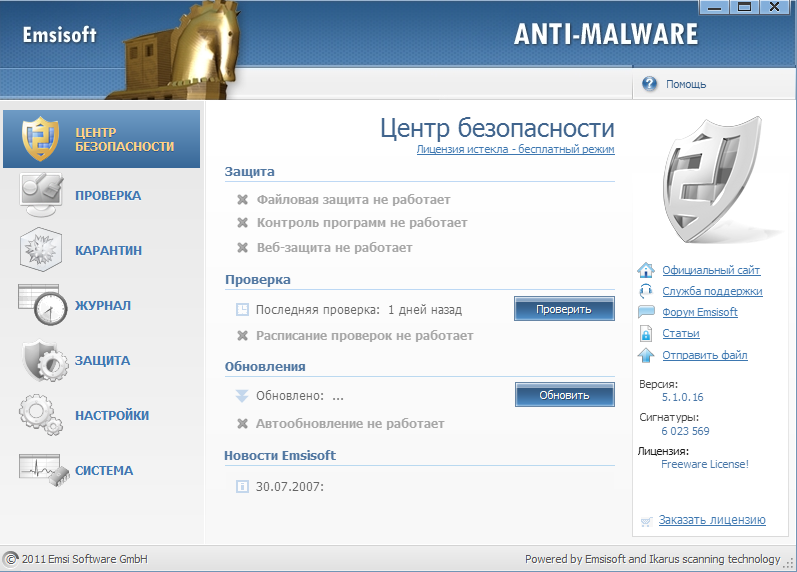The image size is (797, 572).
Task: Open the Служба поддержки link
Action: [x=712, y=291]
